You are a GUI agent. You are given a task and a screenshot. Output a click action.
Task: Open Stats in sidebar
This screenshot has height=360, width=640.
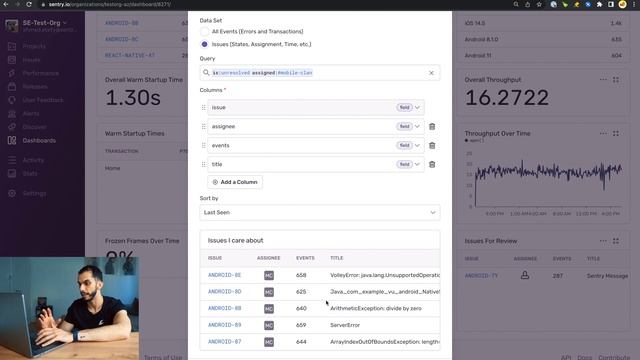click(x=29, y=174)
